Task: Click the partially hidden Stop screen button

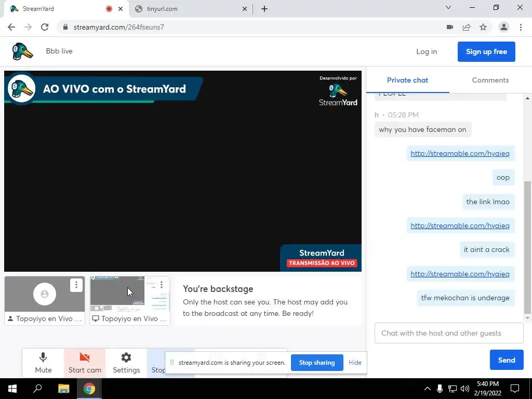Action: [156, 363]
